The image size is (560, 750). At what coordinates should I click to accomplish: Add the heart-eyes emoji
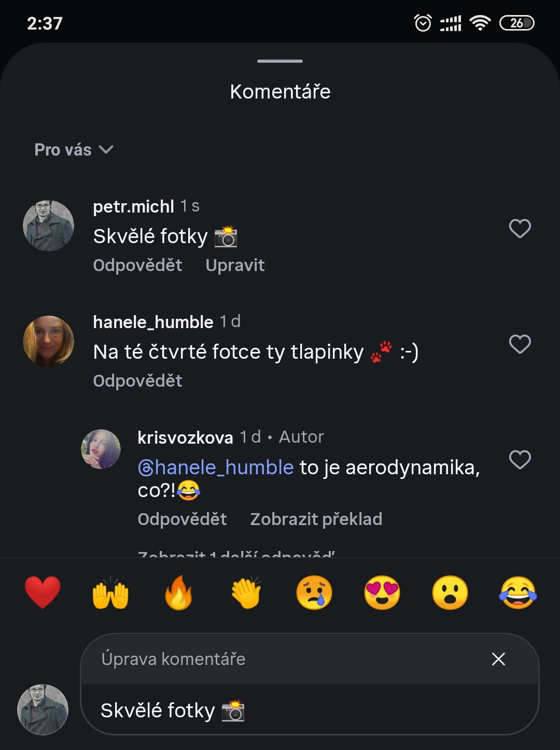[382, 592]
